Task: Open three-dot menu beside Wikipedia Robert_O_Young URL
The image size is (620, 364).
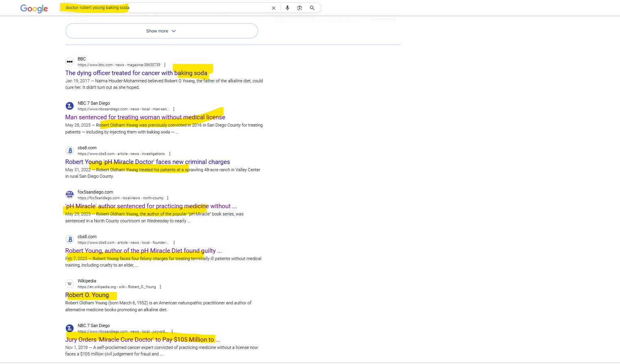Action: pyautogui.click(x=160, y=287)
